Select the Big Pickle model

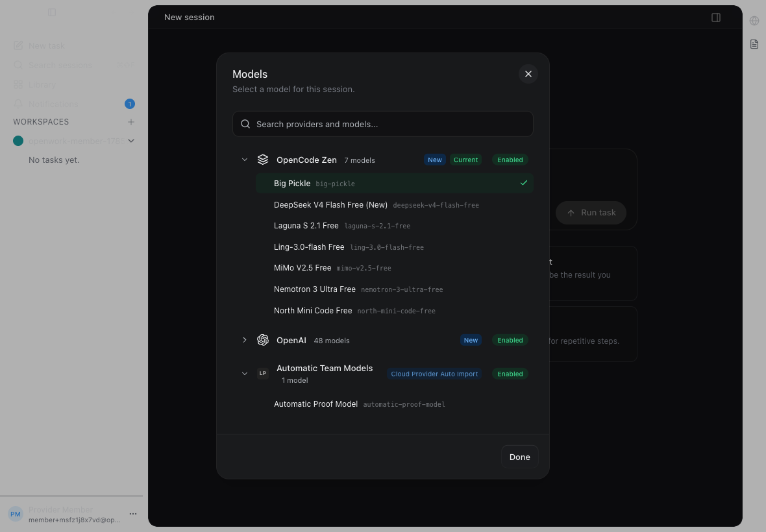pos(394,183)
